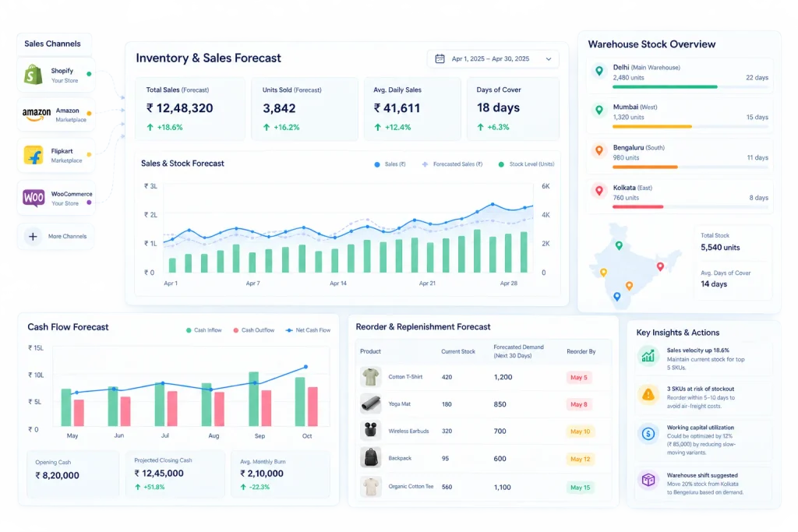Sort by the Forecasted Demand column header
Viewport: 798px width, 532px height.
518,351
